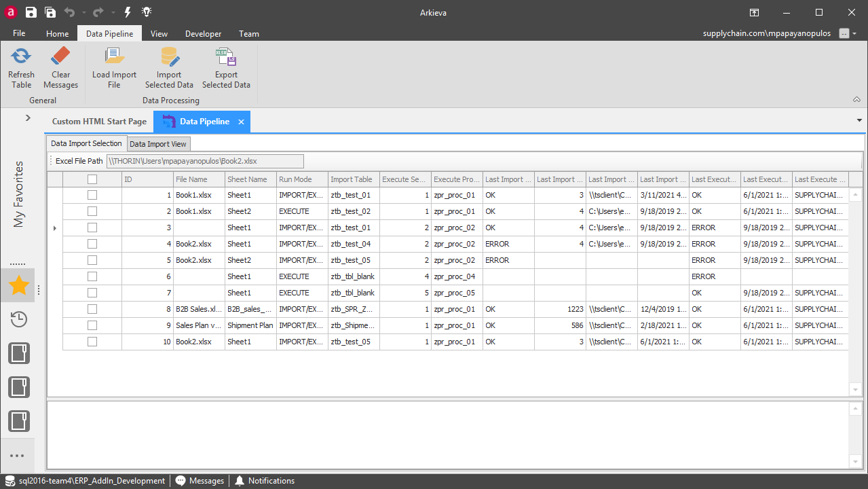Image resolution: width=868 pixels, height=489 pixels.
Task: Open sidebar more options ellipsis
Action: [18, 456]
